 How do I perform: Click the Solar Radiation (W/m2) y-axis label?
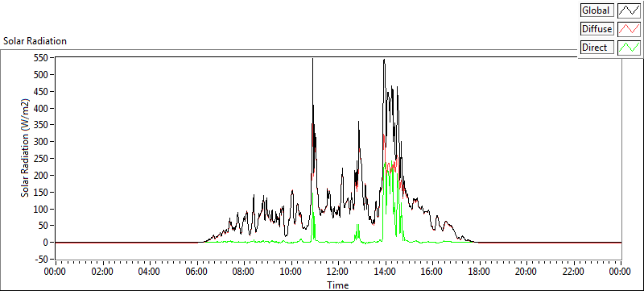(x=26, y=148)
